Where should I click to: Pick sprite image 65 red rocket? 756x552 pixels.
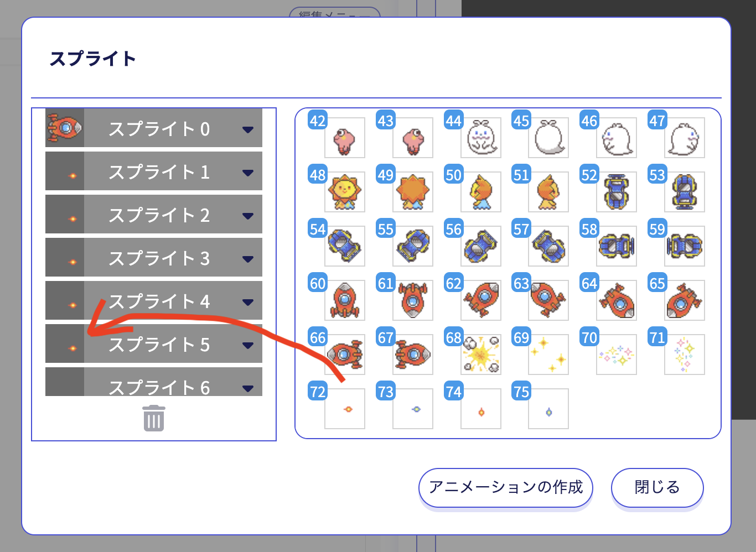pyautogui.click(x=685, y=300)
